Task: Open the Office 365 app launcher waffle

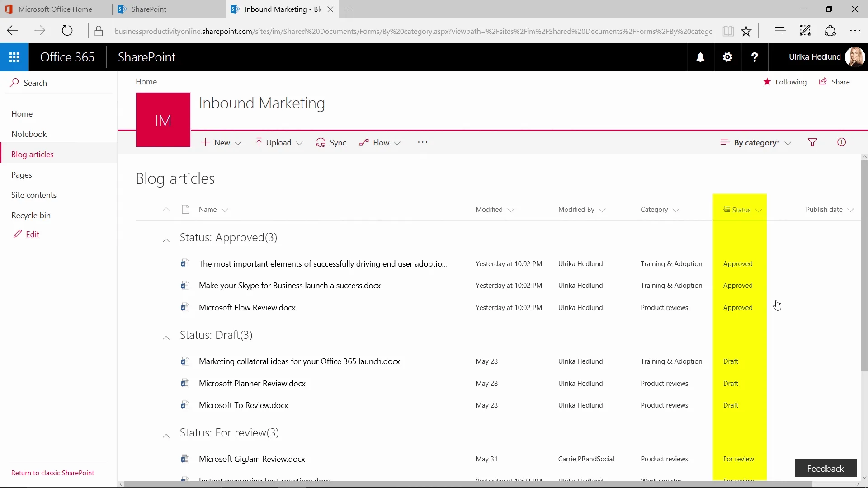Action: click(14, 57)
